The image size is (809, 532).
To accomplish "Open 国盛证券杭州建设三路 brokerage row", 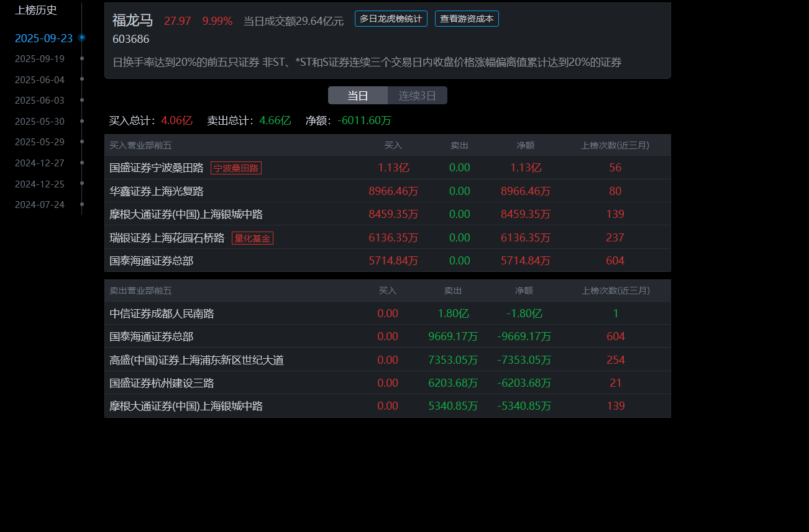I will click(388, 383).
